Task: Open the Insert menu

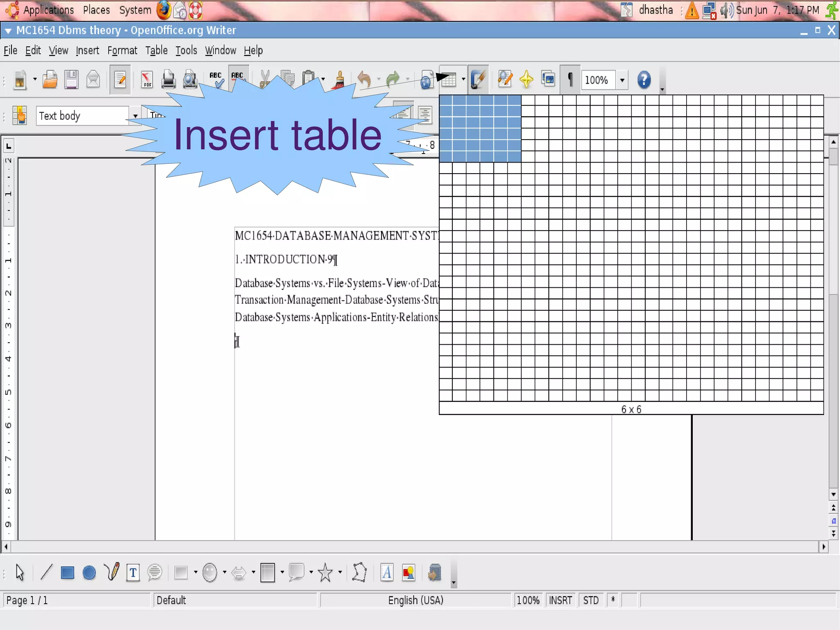Action: 87,50
